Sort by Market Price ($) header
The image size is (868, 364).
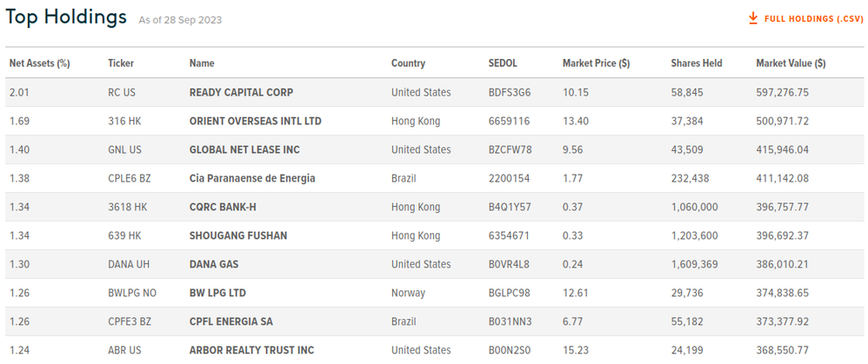[597, 63]
